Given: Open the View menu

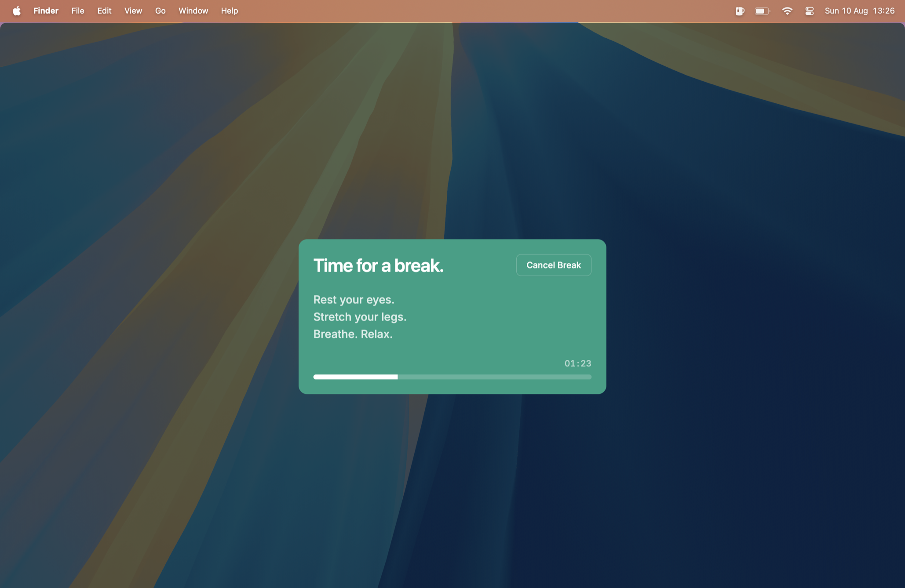Looking at the screenshot, I should (133, 11).
